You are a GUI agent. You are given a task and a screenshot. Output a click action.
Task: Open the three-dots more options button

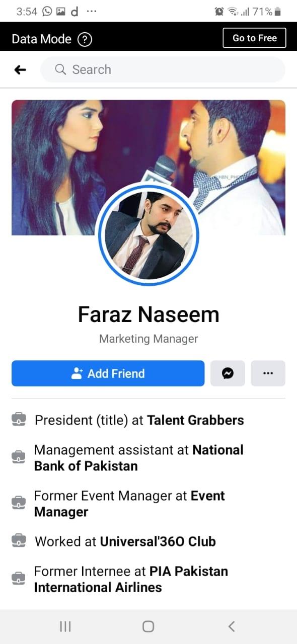(x=268, y=373)
